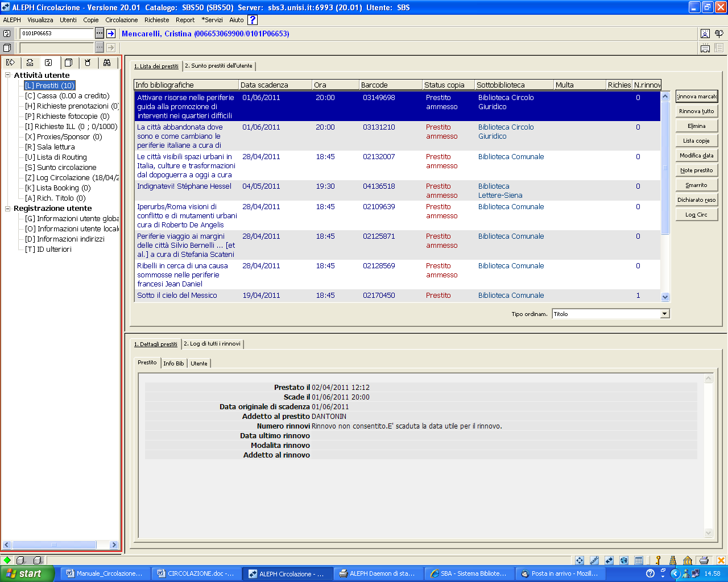Switch to Sunto prestiti dell'utente tab
The height and width of the screenshot is (582, 728).
218,66
